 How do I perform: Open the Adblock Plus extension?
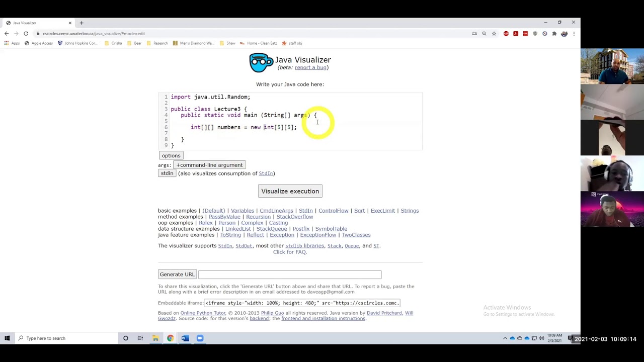(x=506, y=34)
